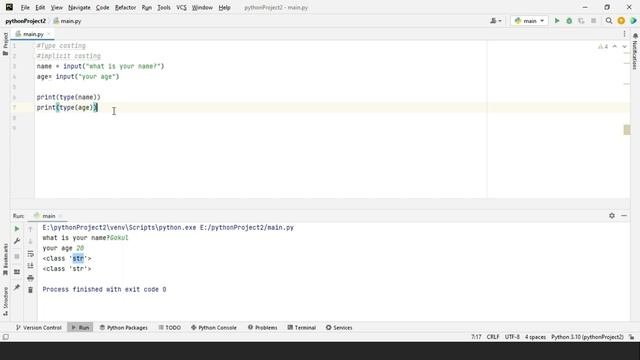Open the View menu
Image resolution: width=640 pixels, height=360 pixels.
56,7
